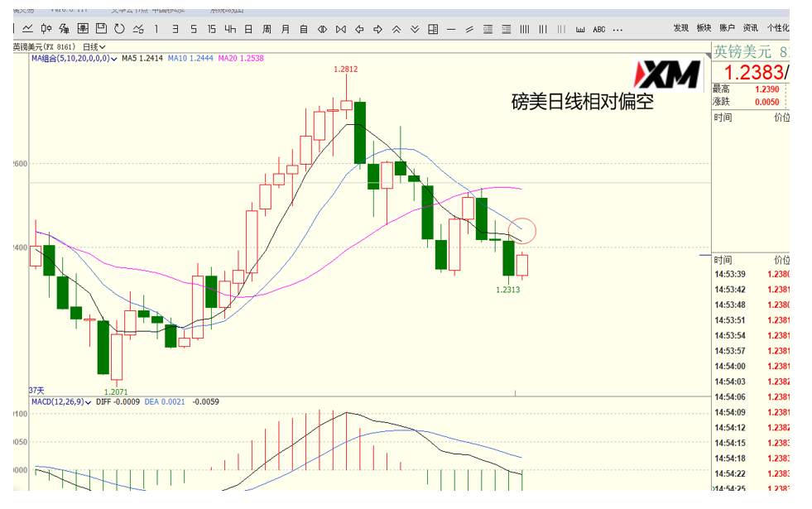Move chart right with right arrow icon
Image resolution: width=812 pixels, height=509 pixels.
pyautogui.click(x=378, y=30)
